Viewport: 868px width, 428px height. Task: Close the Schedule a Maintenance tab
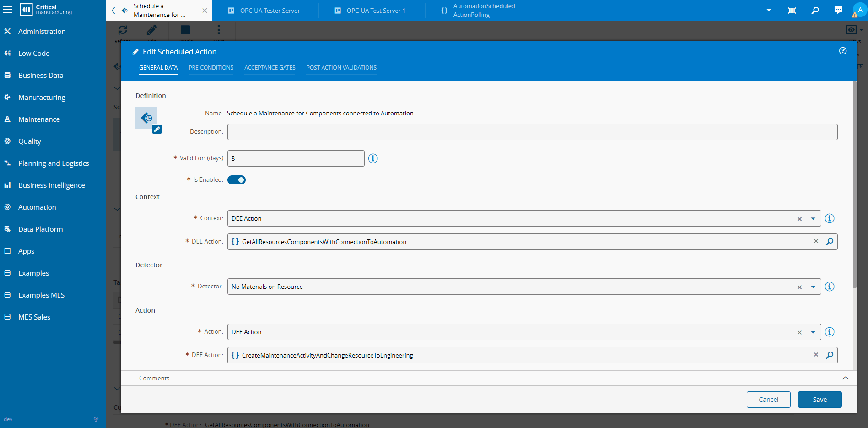pyautogui.click(x=205, y=11)
